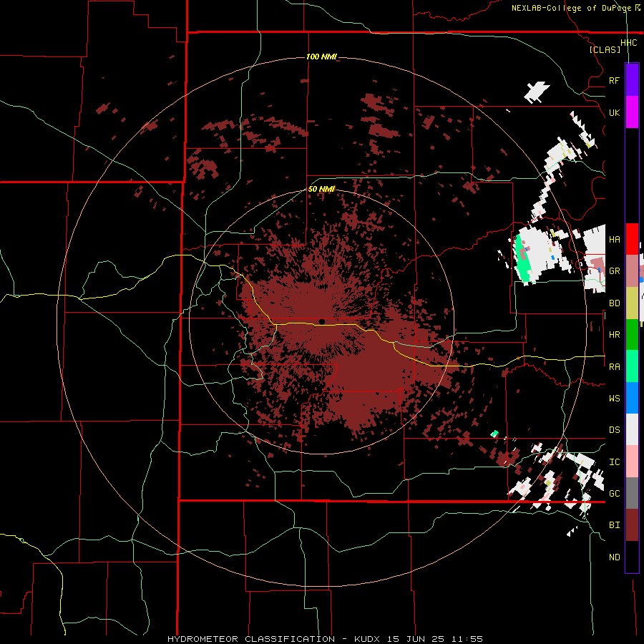The height and width of the screenshot is (644, 644).
Task: Click the 50 NMI range ring label
Action: point(321,189)
